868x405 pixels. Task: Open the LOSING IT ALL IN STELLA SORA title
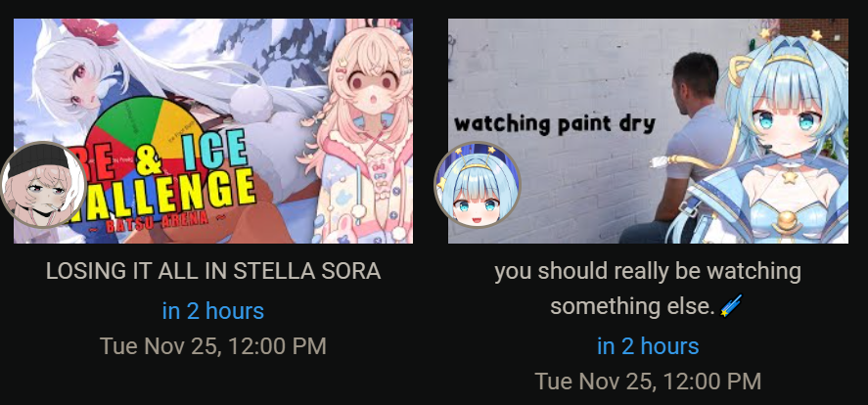tap(213, 271)
